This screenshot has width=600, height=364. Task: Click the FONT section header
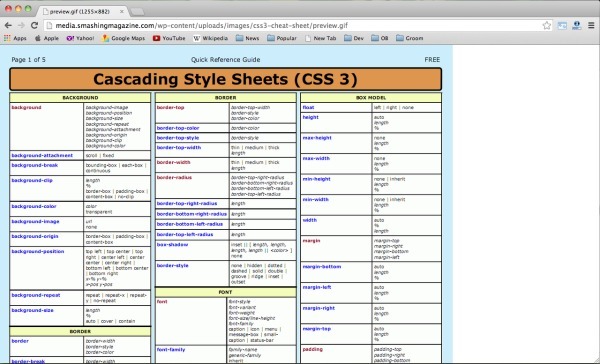[225, 292]
